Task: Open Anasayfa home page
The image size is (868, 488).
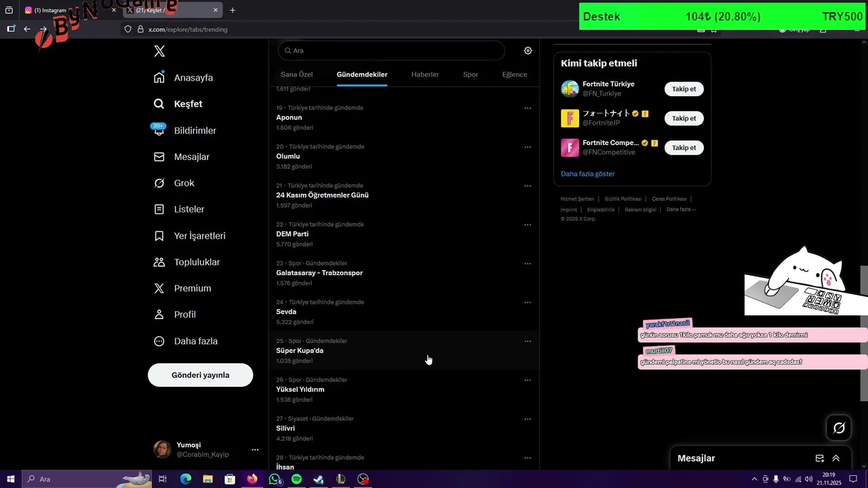Action: pyautogui.click(x=183, y=78)
